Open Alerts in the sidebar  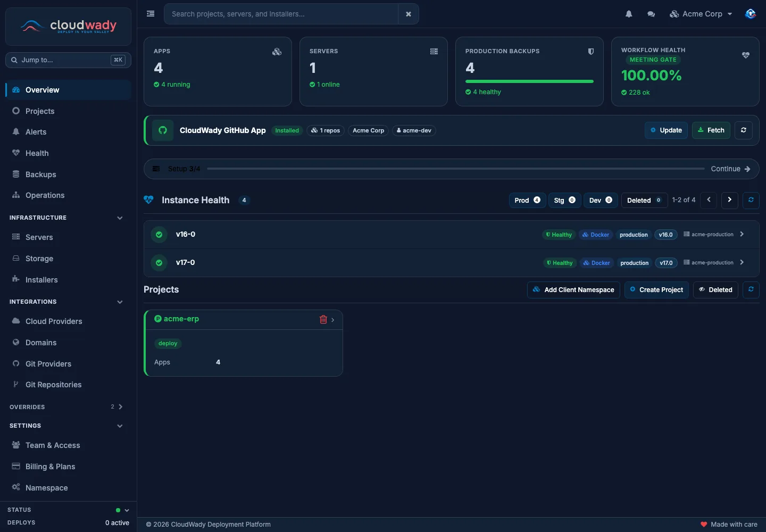pyautogui.click(x=68, y=132)
